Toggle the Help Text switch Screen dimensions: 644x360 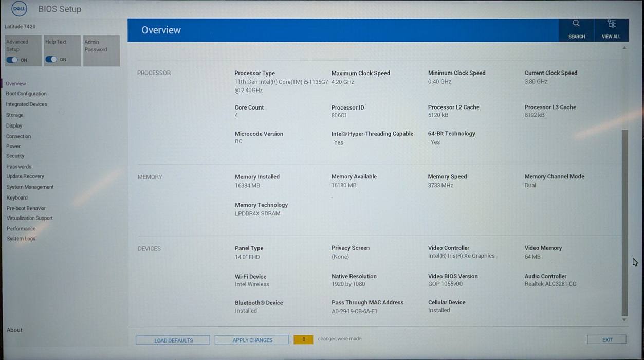[51, 59]
